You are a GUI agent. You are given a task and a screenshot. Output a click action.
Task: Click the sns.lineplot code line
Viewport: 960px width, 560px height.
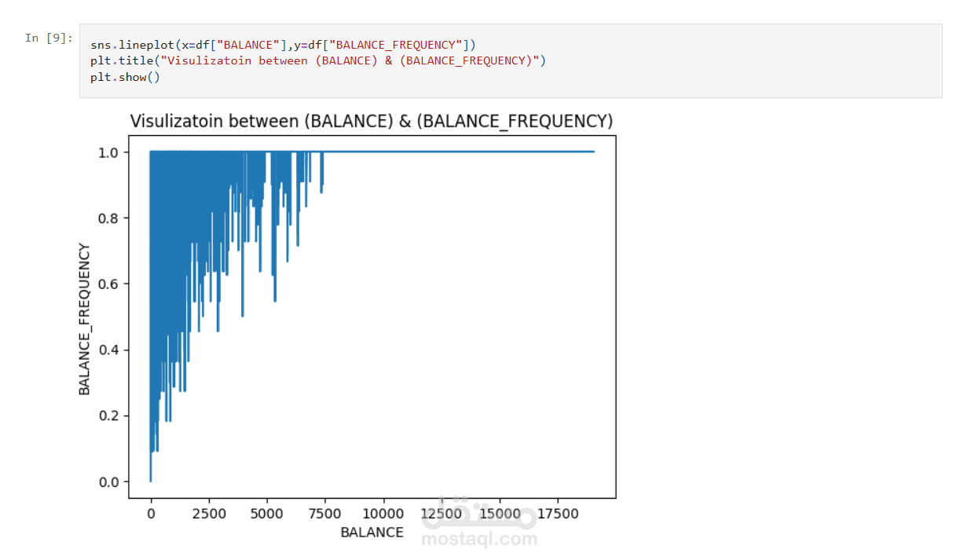click(x=283, y=44)
